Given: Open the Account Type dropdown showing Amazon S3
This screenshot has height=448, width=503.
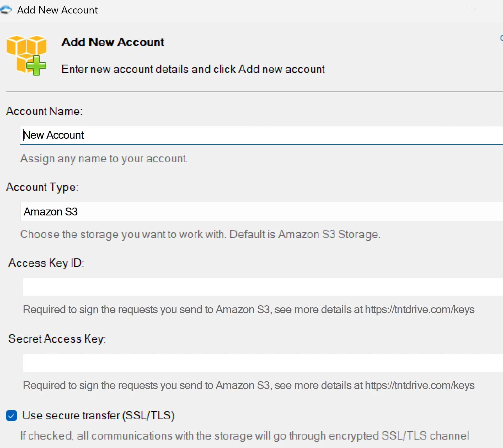Looking at the screenshot, I should [261, 212].
